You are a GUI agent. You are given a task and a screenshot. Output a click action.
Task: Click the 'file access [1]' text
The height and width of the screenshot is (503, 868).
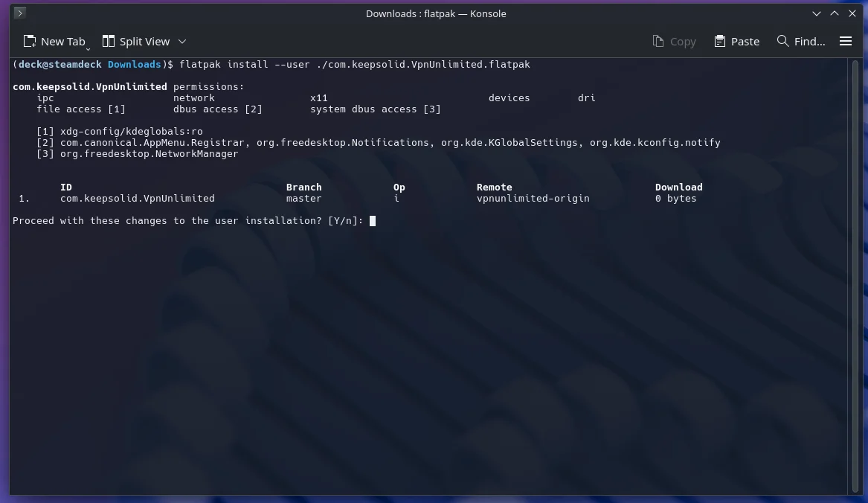[x=81, y=109]
